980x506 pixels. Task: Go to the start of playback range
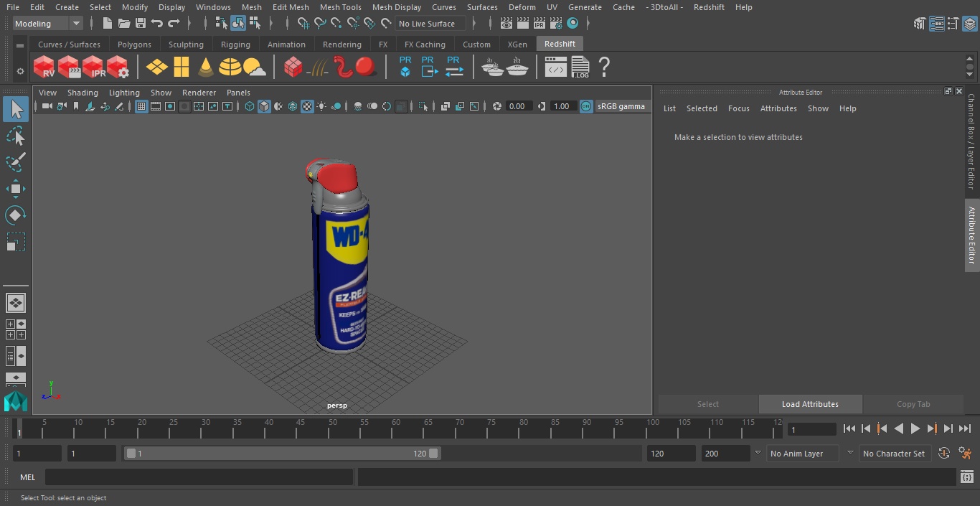tap(849, 428)
